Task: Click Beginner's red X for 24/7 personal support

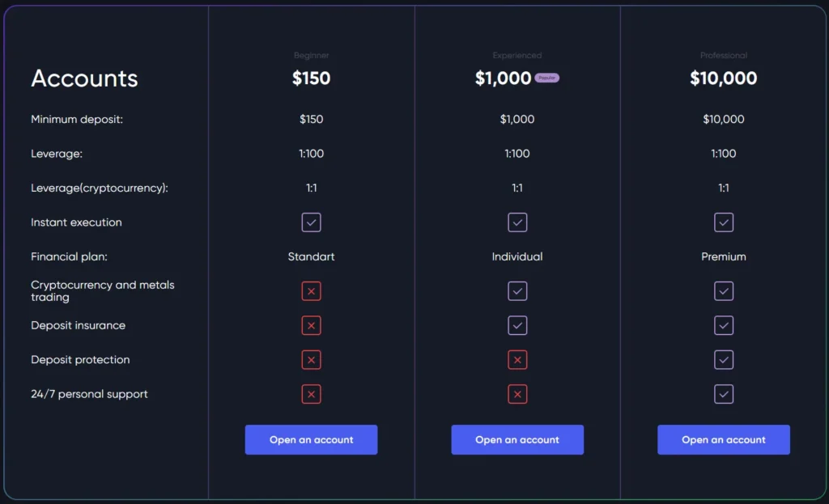Action: tap(311, 394)
